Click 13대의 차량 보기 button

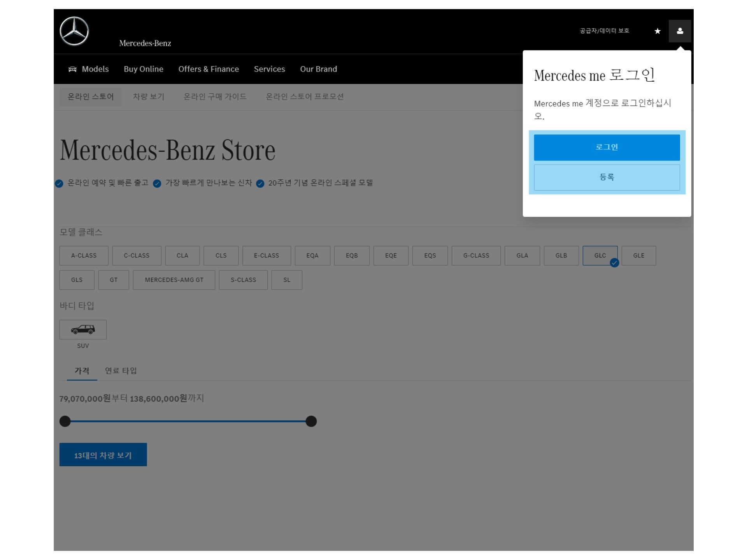[x=103, y=455]
